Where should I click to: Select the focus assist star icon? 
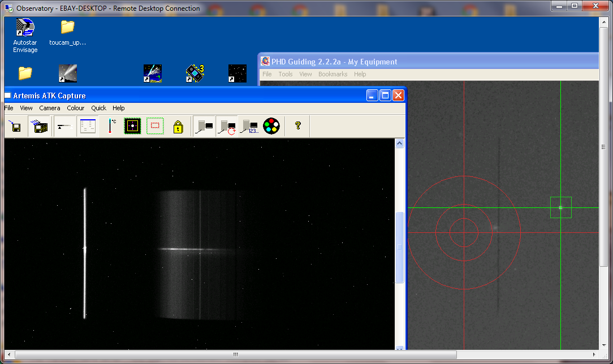tap(132, 127)
